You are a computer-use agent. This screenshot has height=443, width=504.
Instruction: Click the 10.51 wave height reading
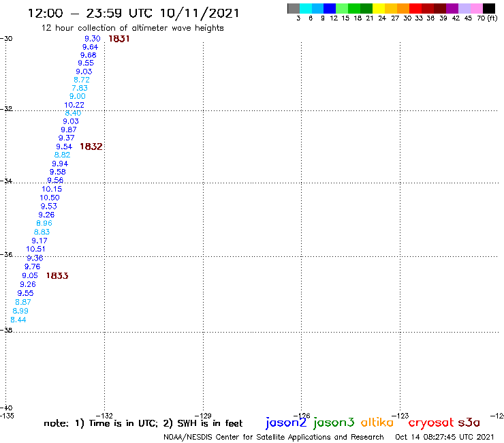coord(35,249)
